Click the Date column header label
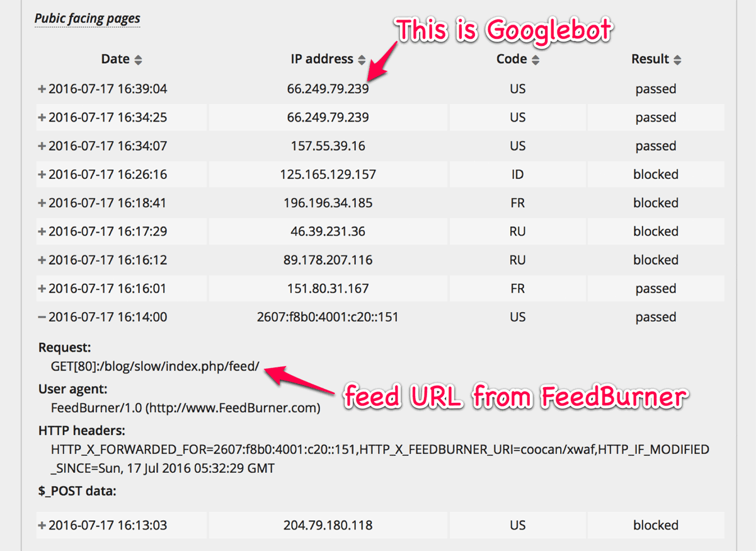The width and height of the screenshot is (756, 551). [115, 59]
